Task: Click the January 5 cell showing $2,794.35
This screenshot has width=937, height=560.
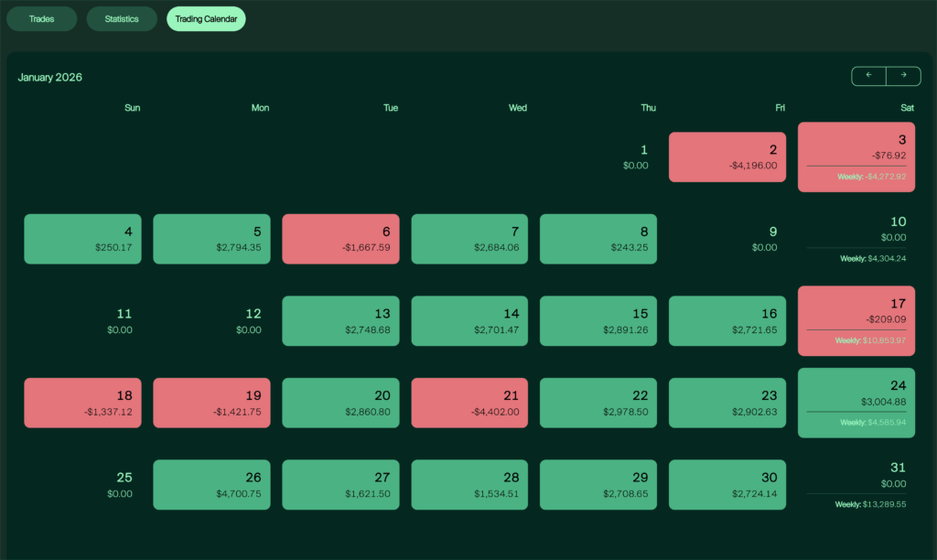Action: pos(211,239)
